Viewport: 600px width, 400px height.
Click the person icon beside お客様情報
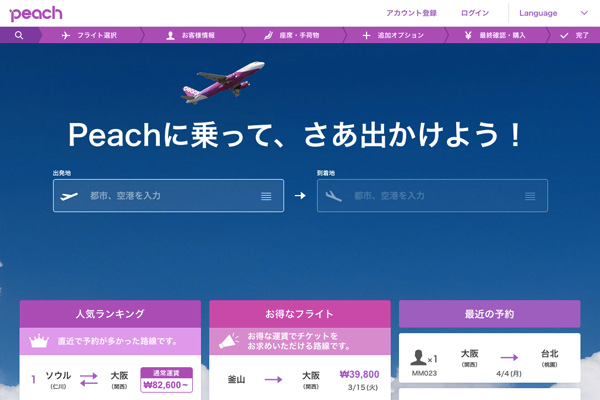(x=170, y=36)
